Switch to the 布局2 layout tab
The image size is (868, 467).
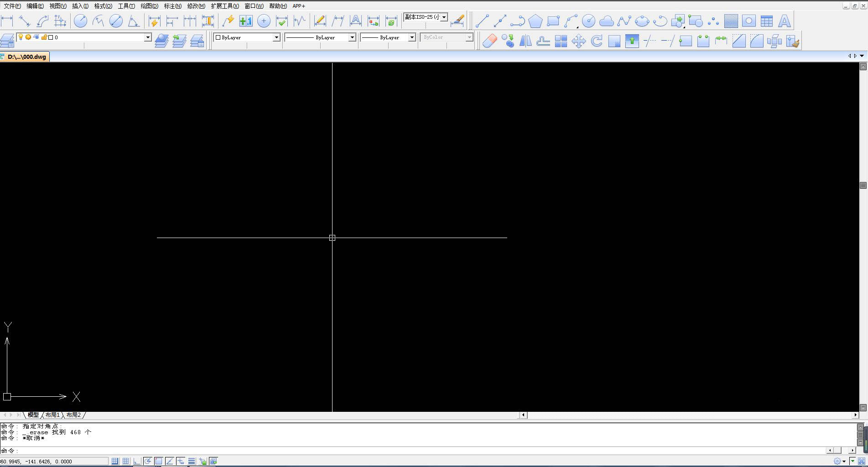73,415
